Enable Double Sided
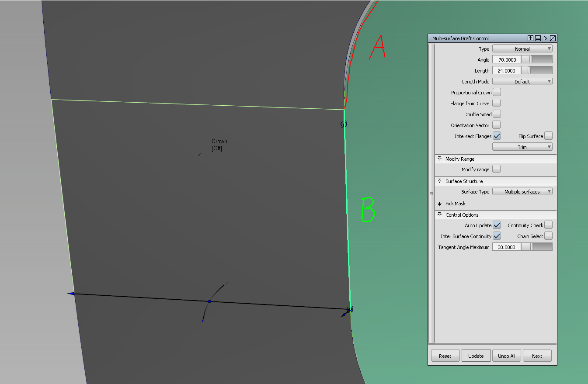This screenshot has height=384, width=588. 497,114
